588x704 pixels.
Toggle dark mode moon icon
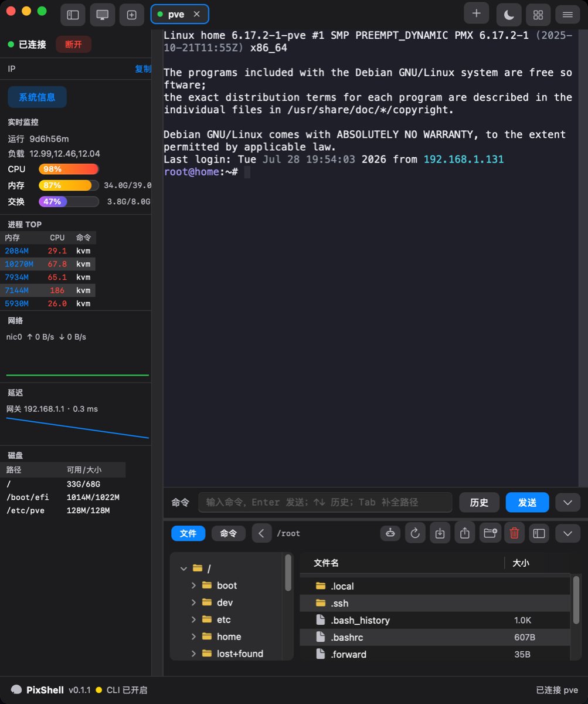coord(509,15)
